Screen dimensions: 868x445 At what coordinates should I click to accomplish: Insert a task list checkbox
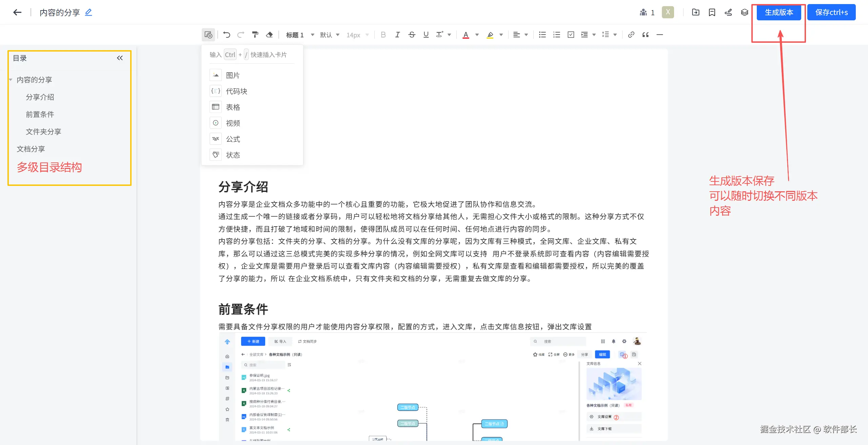coord(571,35)
